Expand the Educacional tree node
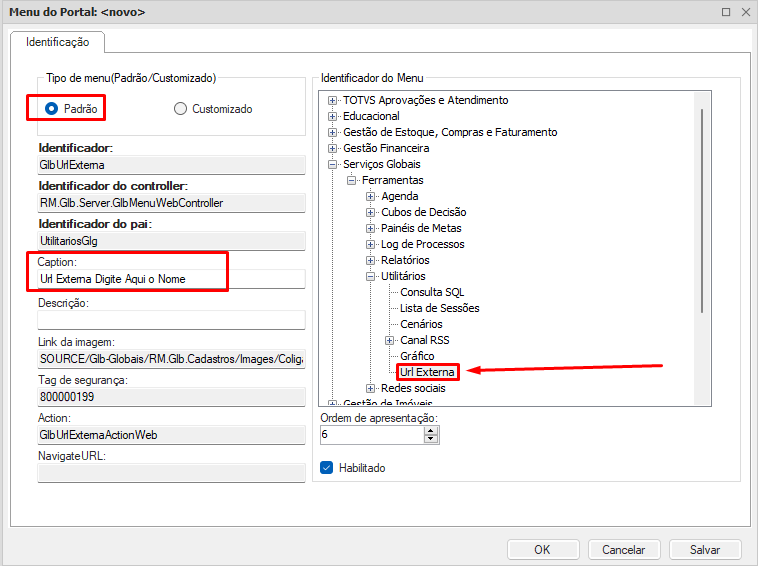Screen dimensions: 758x566 click(x=332, y=116)
